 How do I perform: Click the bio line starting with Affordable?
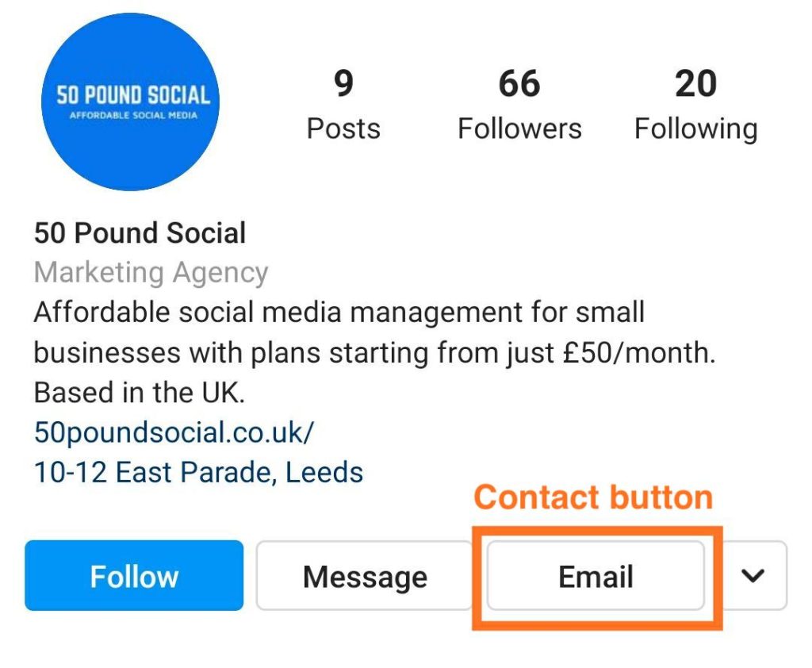[x=339, y=313]
